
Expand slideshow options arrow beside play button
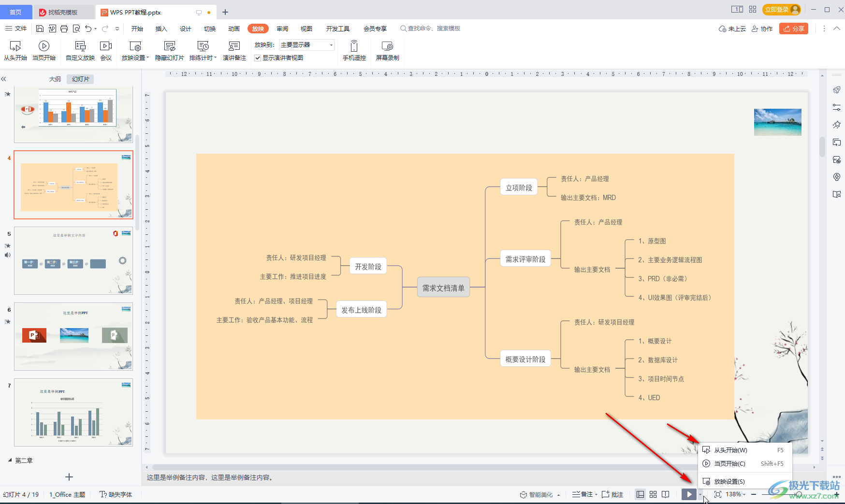point(700,494)
